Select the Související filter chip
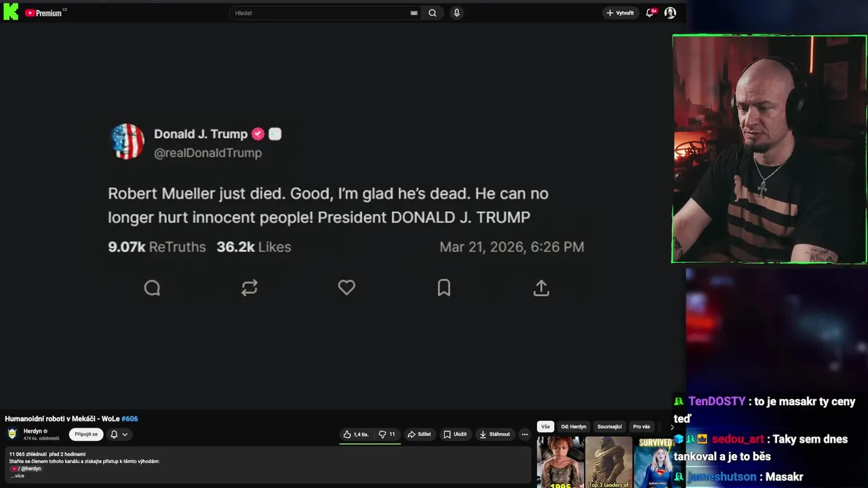868x488 pixels. click(610, 427)
